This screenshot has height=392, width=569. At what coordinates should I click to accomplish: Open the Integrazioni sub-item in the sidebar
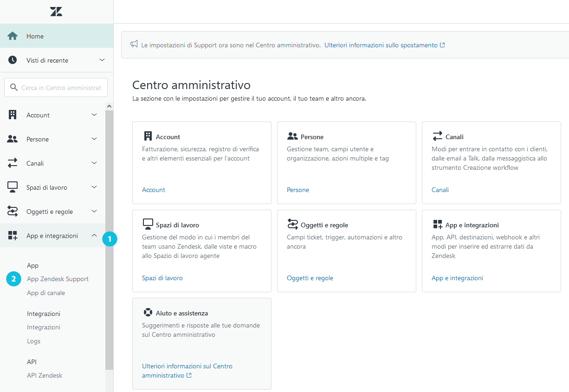coord(44,327)
